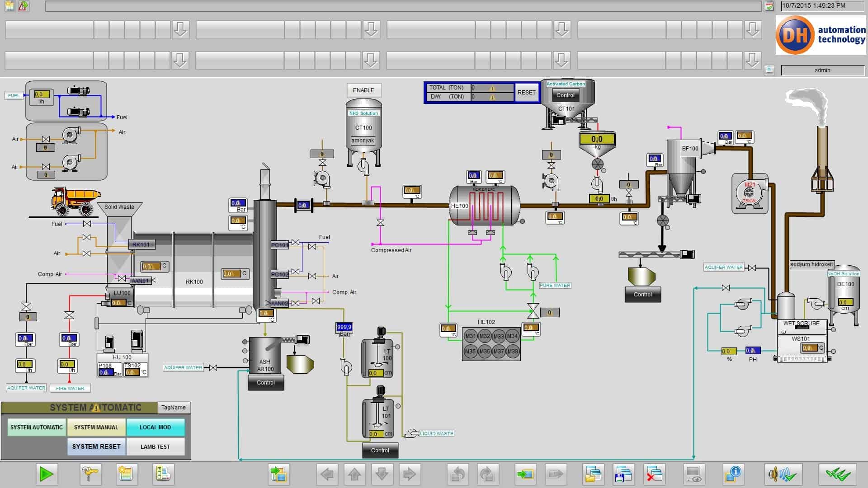Switch to SYSTEM MANUAL mode
The image size is (868, 488).
[x=96, y=427]
